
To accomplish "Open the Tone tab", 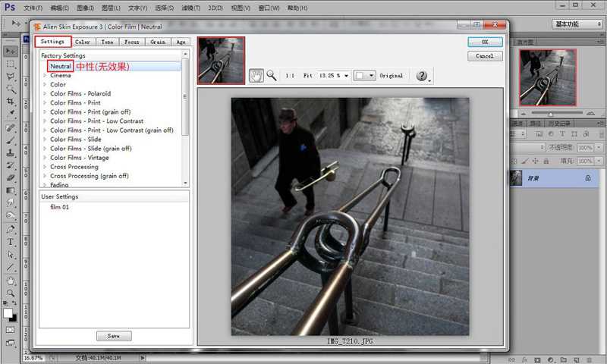I will pyautogui.click(x=107, y=42).
